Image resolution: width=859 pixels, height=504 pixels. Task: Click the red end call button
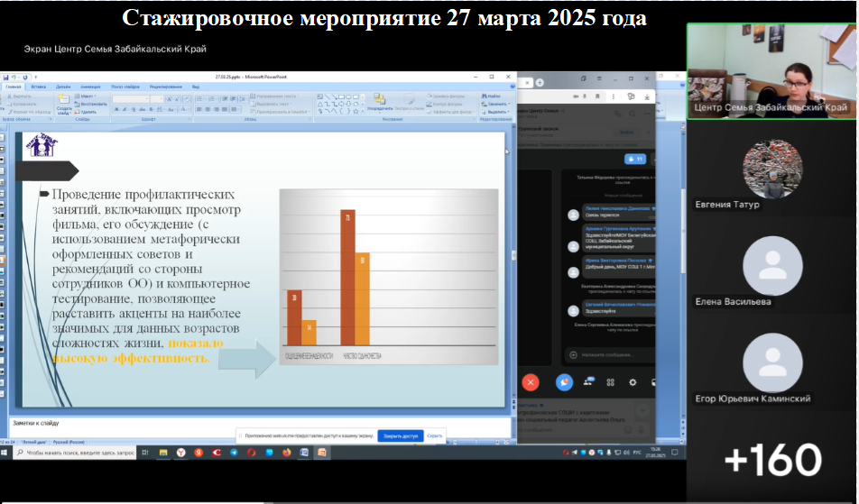(531, 382)
